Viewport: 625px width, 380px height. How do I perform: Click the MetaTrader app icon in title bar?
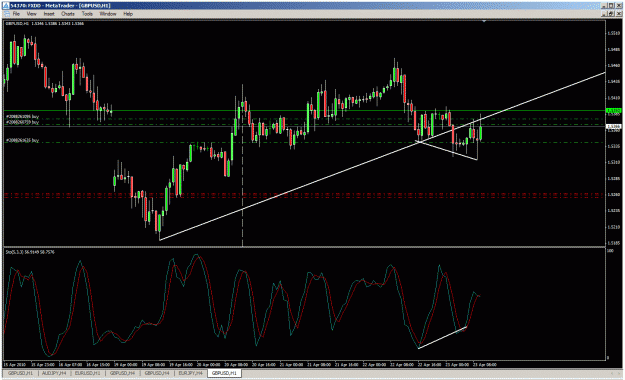pyautogui.click(x=6, y=6)
